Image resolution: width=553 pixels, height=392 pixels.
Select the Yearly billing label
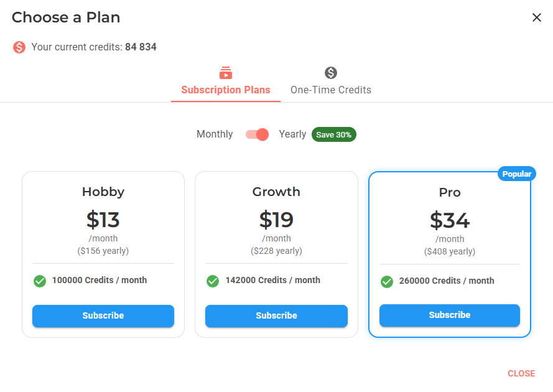tap(292, 134)
